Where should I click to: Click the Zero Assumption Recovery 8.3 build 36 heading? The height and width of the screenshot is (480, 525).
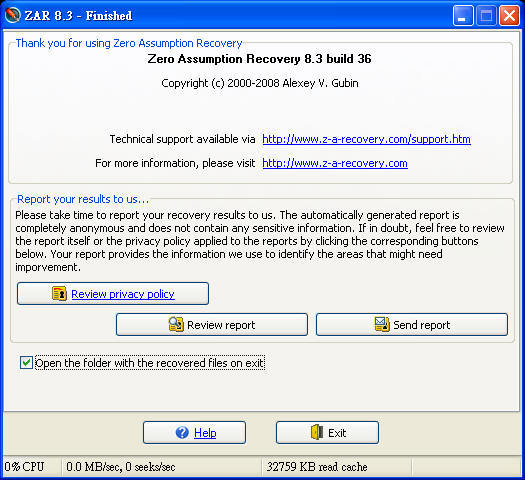pyautogui.click(x=259, y=59)
